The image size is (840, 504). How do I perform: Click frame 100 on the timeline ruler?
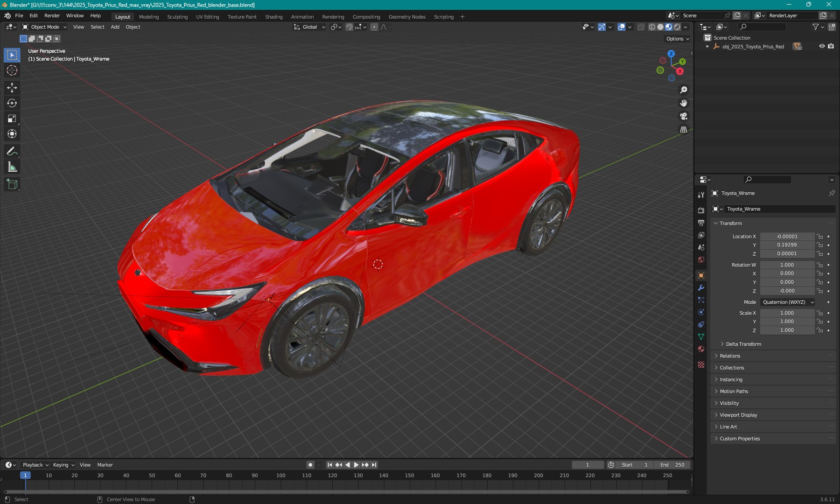pyautogui.click(x=280, y=476)
